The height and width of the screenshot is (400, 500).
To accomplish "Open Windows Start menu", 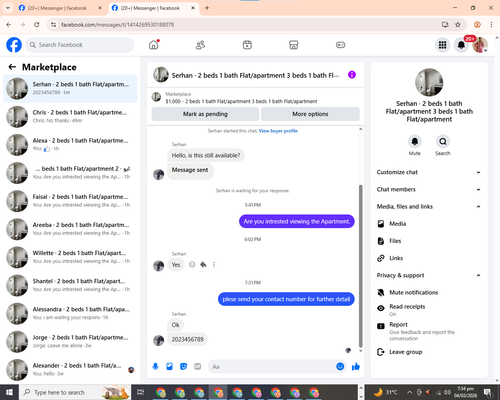I will coord(9,392).
